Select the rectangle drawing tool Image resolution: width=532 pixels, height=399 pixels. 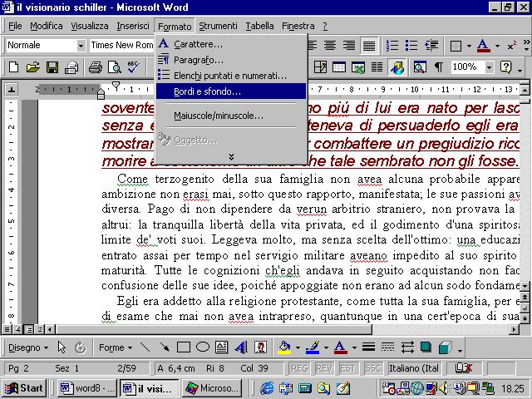tap(184, 347)
